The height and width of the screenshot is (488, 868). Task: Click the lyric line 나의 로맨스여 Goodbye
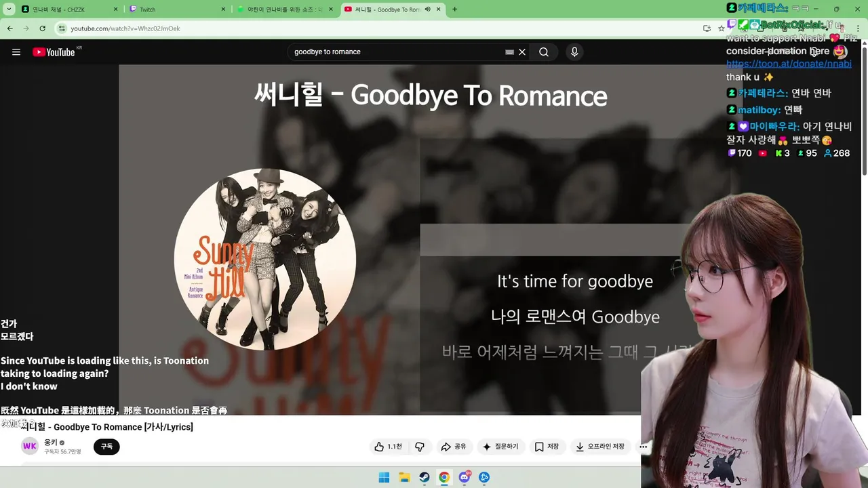(x=575, y=317)
